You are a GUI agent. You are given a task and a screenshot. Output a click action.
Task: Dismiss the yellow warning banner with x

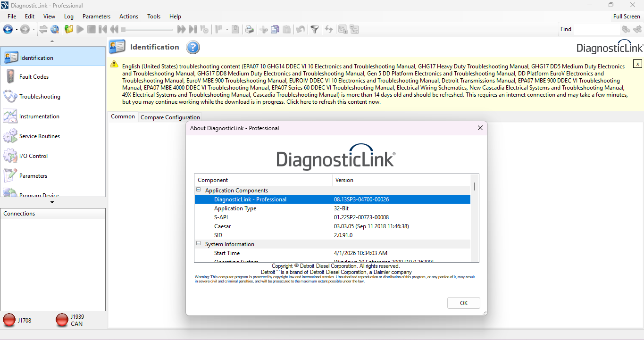tap(637, 64)
